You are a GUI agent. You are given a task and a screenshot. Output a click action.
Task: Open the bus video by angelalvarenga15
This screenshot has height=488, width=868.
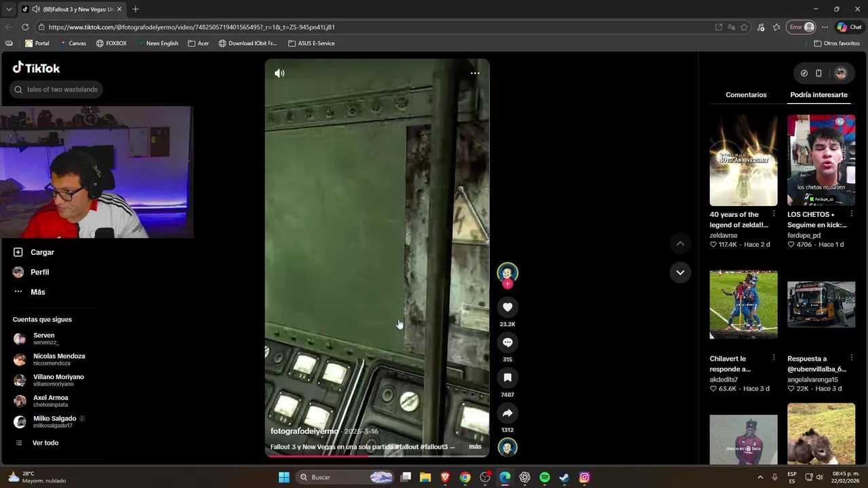821,304
